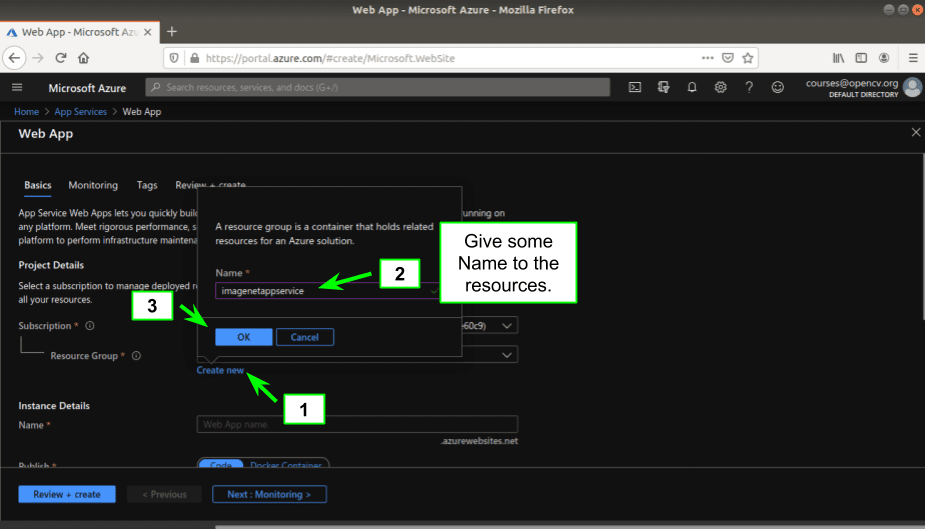Open a new browser tab with plus
This screenshot has width=925, height=529.
pos(172,32)
